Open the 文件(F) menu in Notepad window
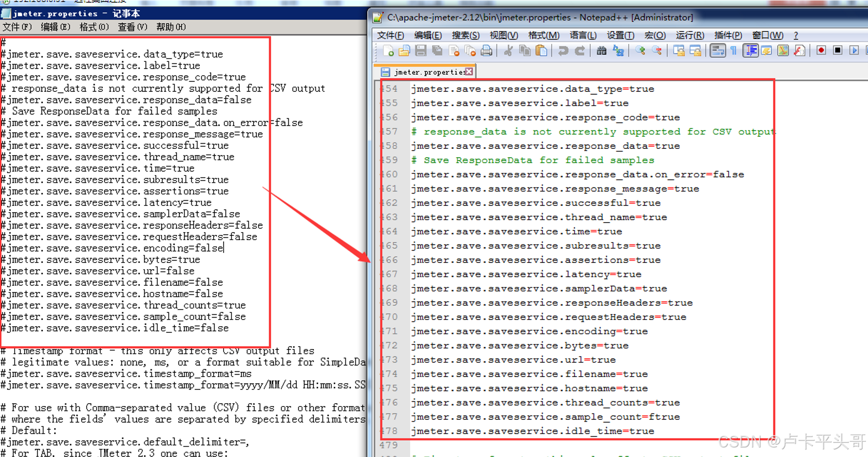868x457 pixels. point(17,27)
